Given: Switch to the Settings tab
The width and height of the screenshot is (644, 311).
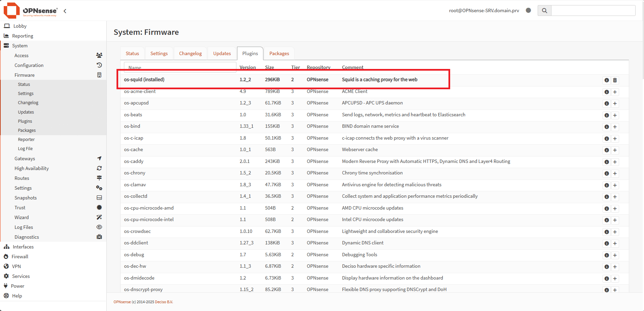Looking at the screenshot, I should click(x=159, y=53).
